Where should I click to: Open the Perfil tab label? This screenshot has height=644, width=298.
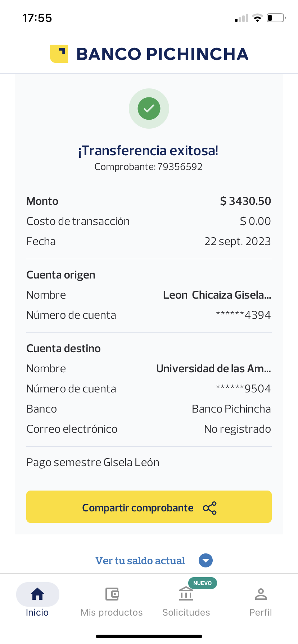click(x=261, y=612)
